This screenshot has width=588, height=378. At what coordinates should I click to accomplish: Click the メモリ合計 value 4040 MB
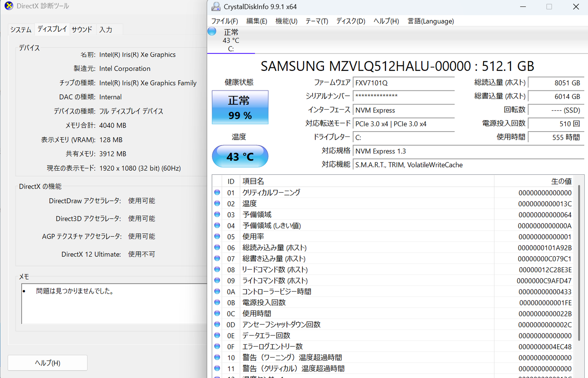pos(113,125)
